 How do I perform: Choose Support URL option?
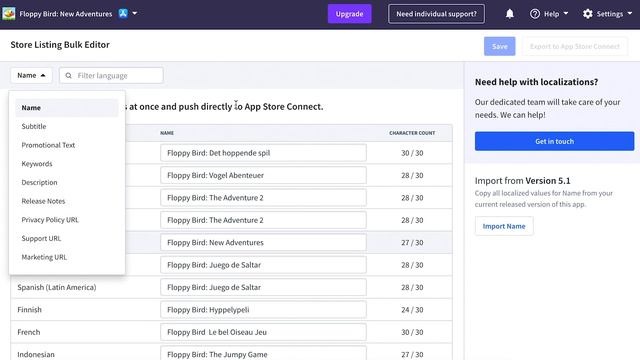click(67, 238)
